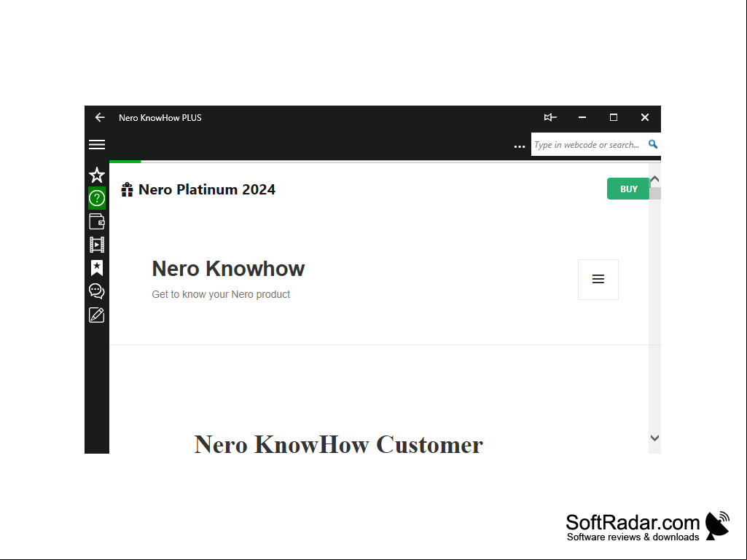
Task: Click 'Get to know your Nero product' tagline
Action: (x=221, y=294)
